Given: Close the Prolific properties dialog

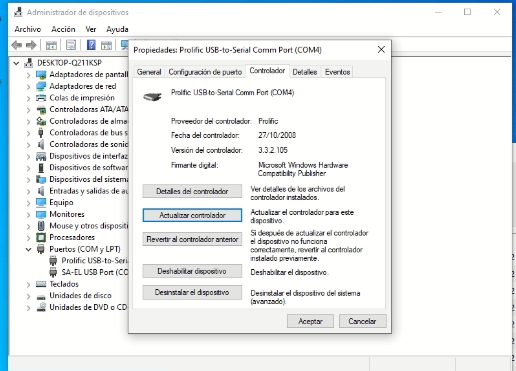Looking at the screenshot, I should (381, 50).
